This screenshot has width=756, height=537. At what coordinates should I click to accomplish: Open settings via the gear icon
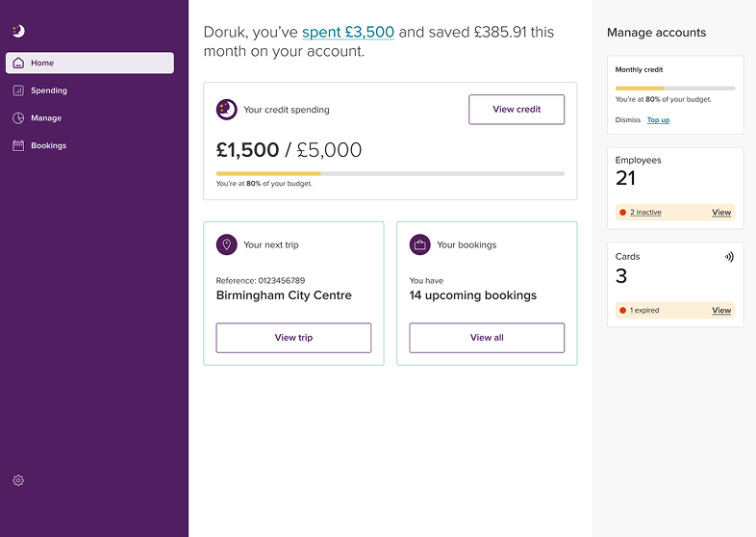pos(18,480)
